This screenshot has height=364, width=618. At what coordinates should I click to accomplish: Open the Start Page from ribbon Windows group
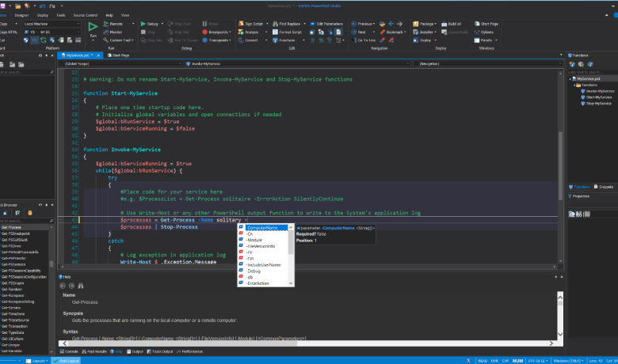(x=486, y=24)
